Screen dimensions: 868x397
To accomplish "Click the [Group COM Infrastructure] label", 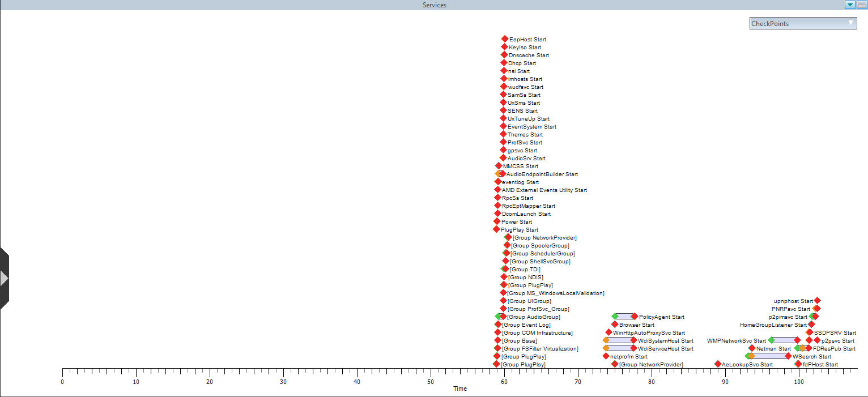I will coord(537,333).
